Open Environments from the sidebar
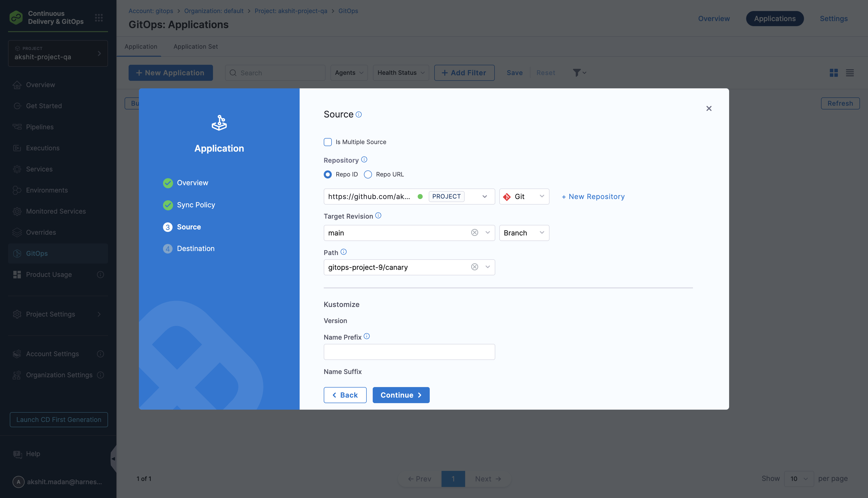 (46, 190)
